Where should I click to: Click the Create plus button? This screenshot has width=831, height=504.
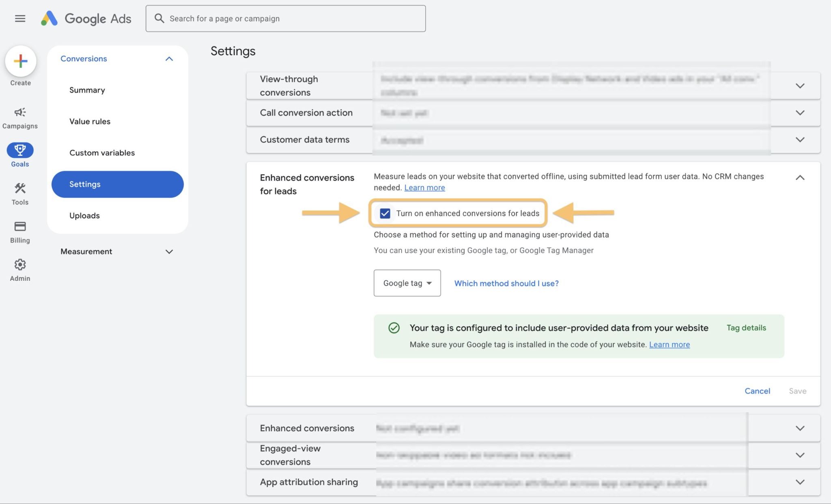coord(20,61)
